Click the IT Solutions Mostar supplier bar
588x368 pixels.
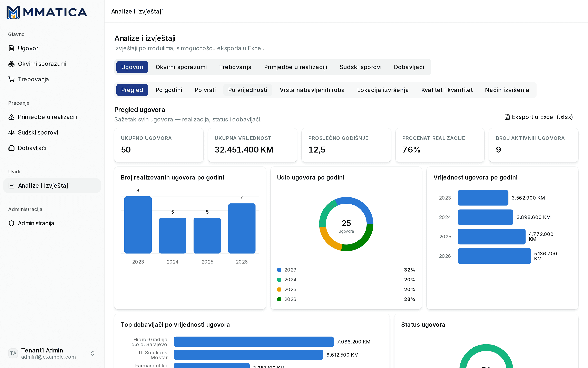(248, 355)
